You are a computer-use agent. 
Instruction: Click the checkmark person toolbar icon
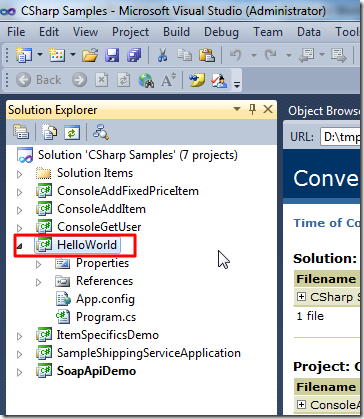coord(219,80)
